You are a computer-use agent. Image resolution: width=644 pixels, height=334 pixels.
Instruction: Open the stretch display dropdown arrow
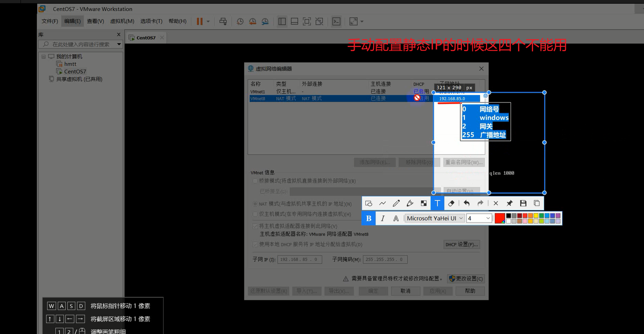pyautogui.click(x=362, y=21)
